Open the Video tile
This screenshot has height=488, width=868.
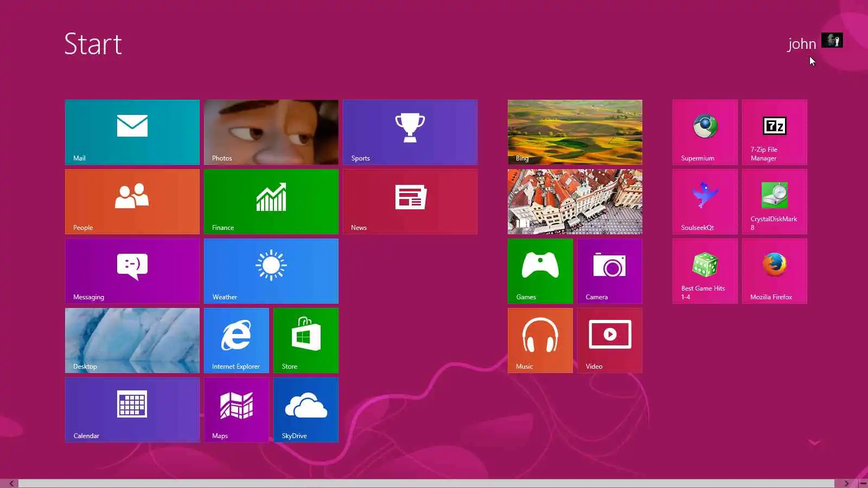(610, 341)
